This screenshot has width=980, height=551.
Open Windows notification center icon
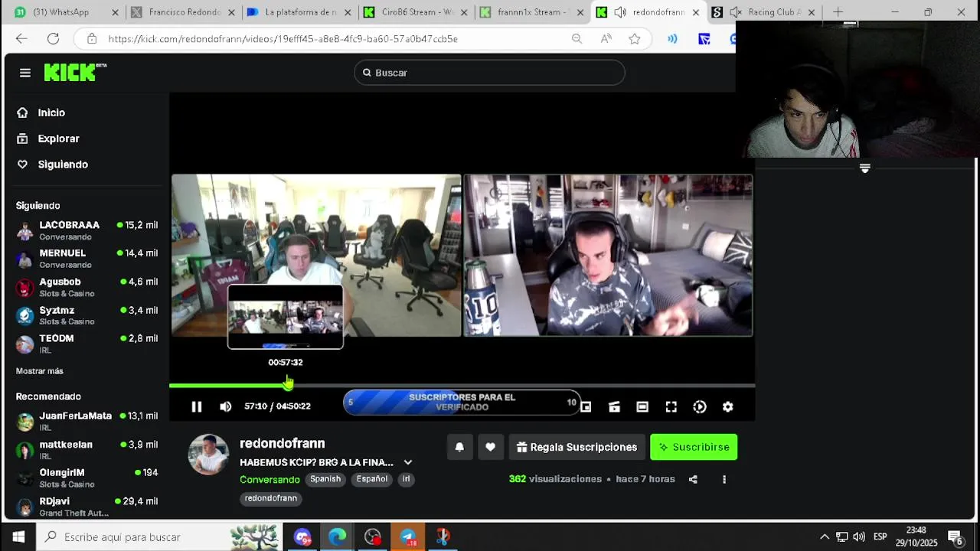click(x=955, y=537)
